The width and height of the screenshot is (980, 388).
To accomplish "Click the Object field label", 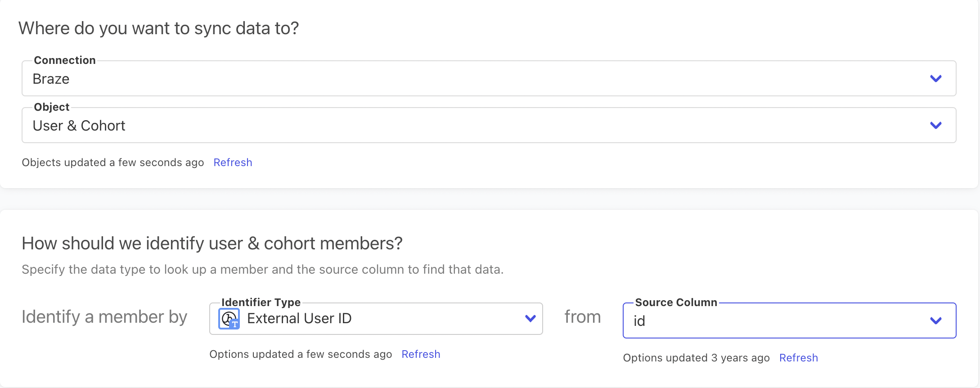I will point(52,107).
